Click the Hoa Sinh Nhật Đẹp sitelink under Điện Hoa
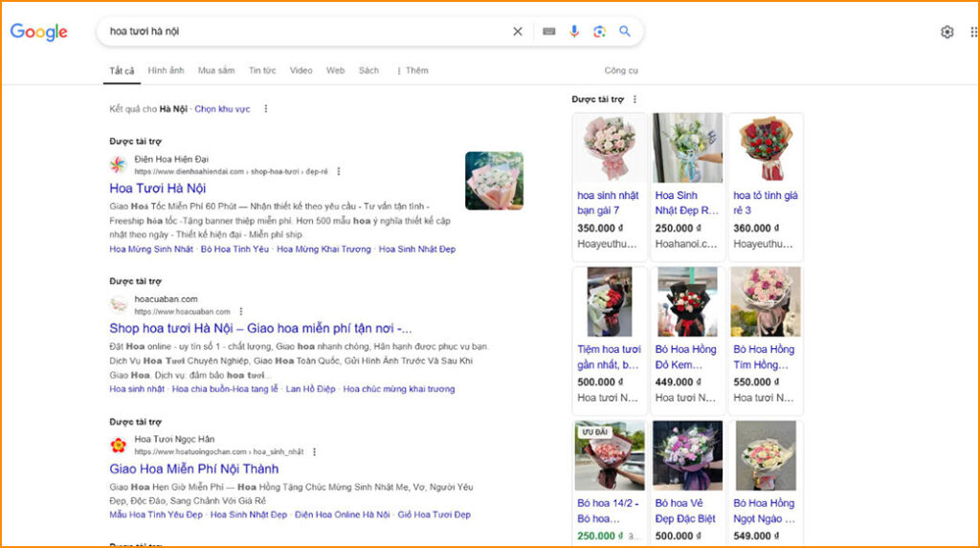The width and height of the screenshot is (980, 548). click(x=417, y=249)
